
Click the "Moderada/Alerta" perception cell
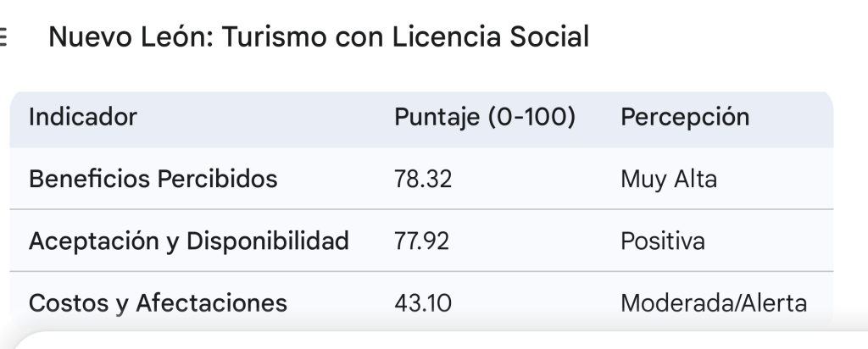click(x=714, y=303)
